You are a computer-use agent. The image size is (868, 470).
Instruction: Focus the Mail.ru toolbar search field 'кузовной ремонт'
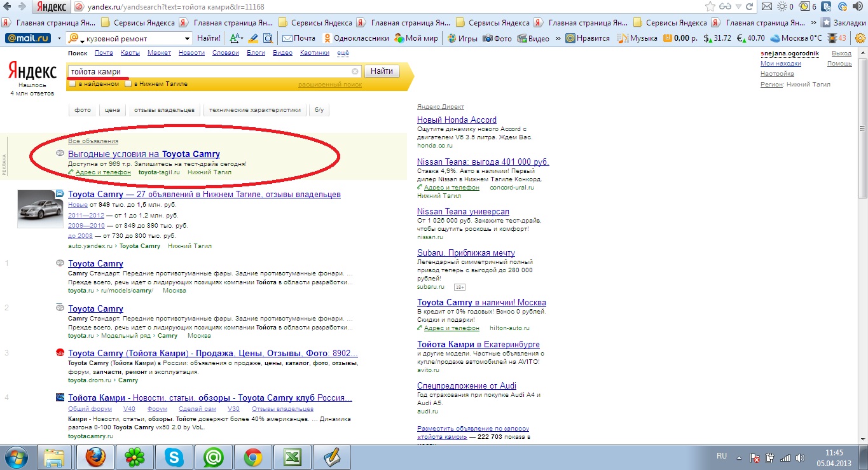(x=130, y=39)
